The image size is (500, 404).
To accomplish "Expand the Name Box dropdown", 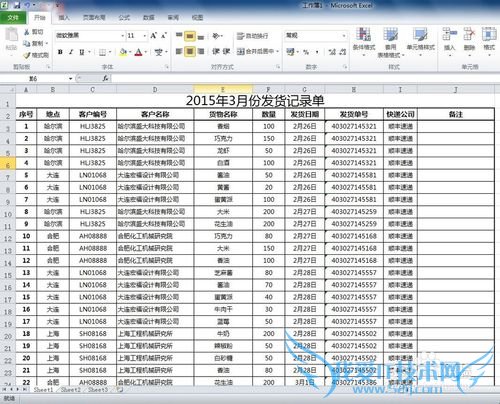I will coord(70,79).
